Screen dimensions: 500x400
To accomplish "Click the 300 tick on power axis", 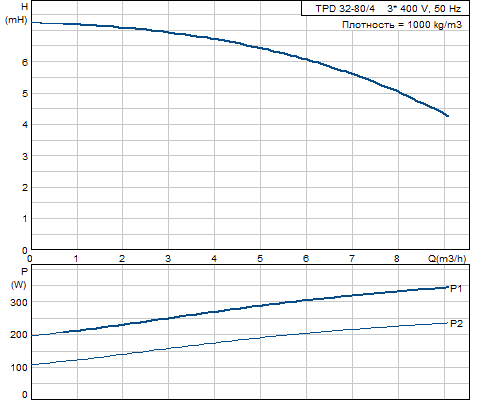I will pyautogui.click(x=19, y=303).
